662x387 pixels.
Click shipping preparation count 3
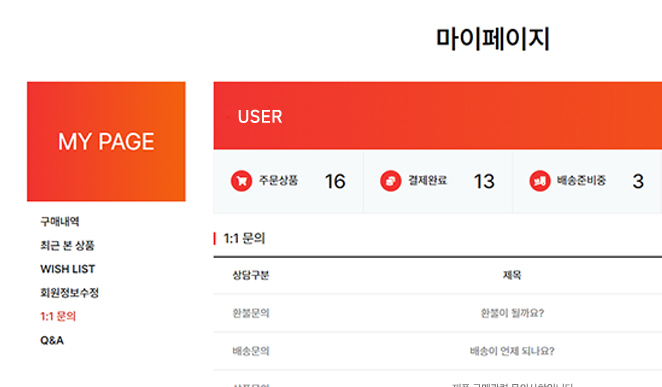pyautogui.click(x=638, y=181)
